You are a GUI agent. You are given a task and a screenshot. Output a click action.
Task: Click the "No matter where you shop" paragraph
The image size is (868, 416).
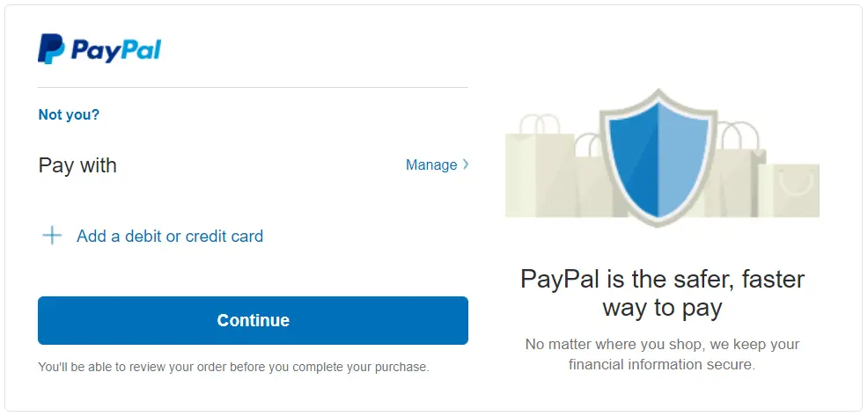click(x=662, y=354)
